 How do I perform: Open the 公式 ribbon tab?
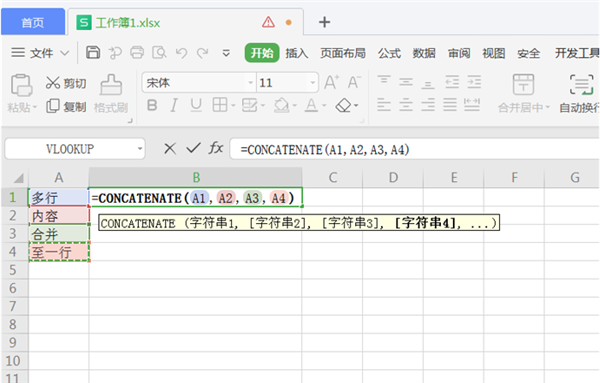click(x=389, y=53)
